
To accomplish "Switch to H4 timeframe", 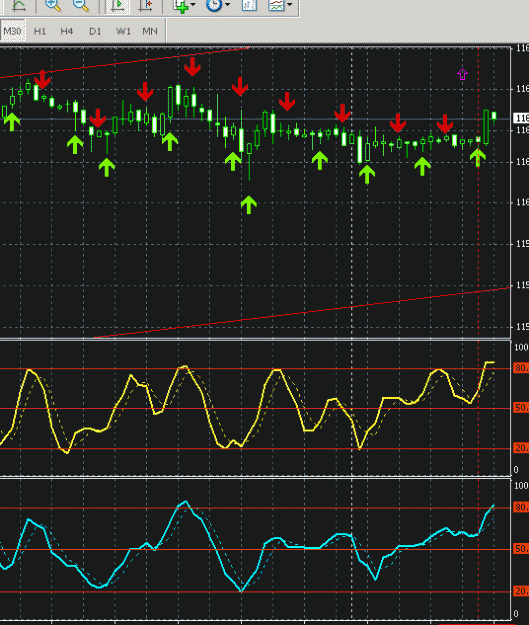I will point(67,31).
